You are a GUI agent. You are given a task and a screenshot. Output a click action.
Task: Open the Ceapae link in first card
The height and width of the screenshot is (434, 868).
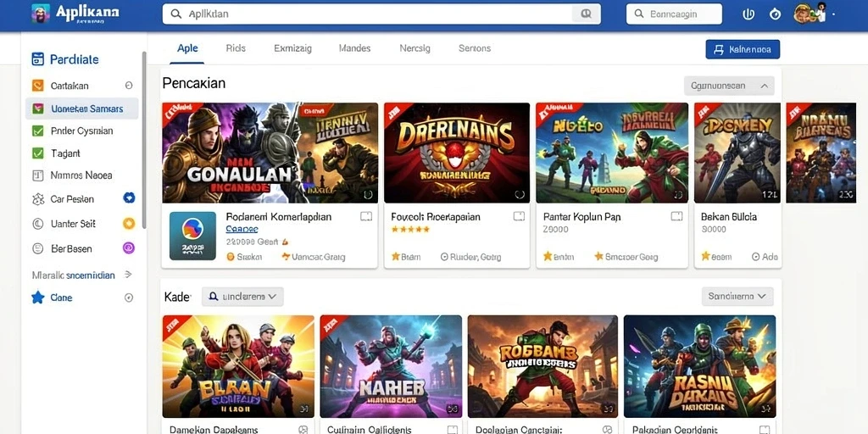click(242, 229)
